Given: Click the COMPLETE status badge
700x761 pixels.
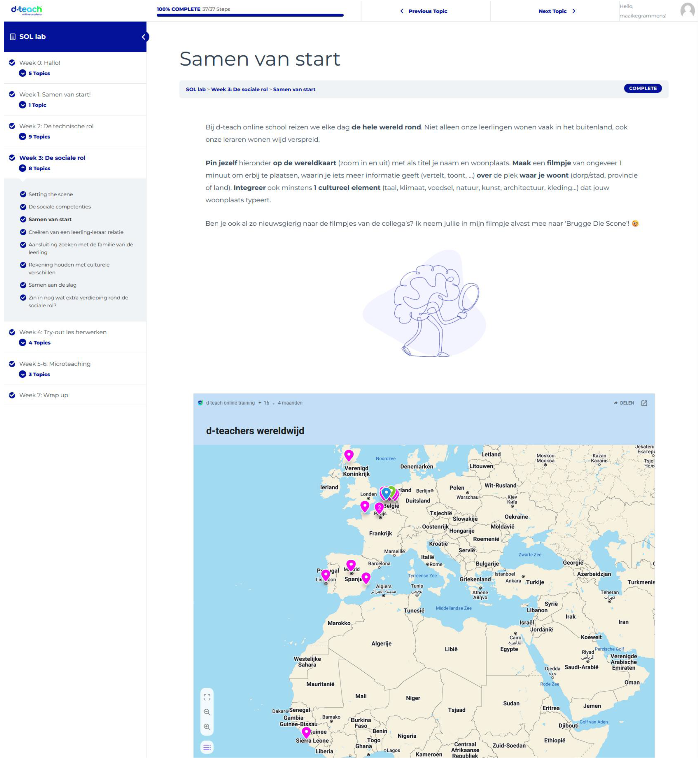Looking at the screenshot, I should pyautogui.click(x=643, y=88).
